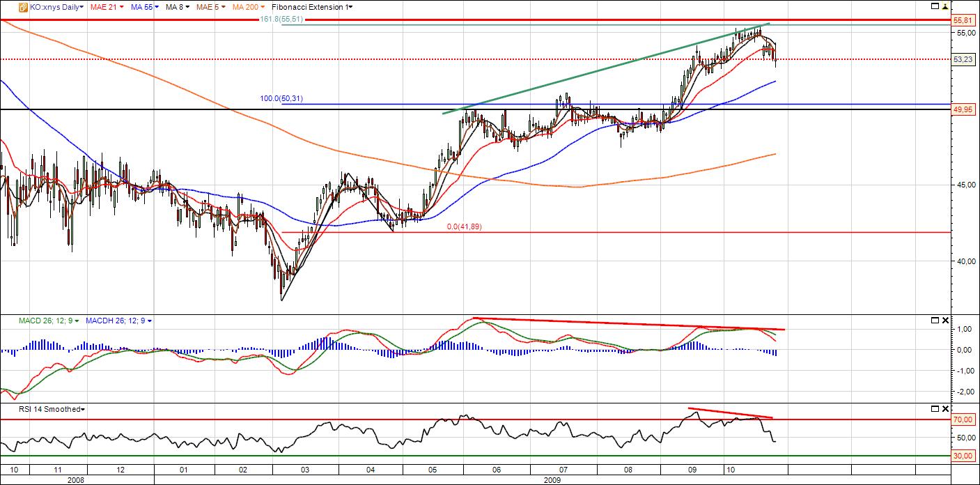Click the 49,95 price level label
This screenshot has height=485, width=980.
pyautogui.click(x=962, y=110)
